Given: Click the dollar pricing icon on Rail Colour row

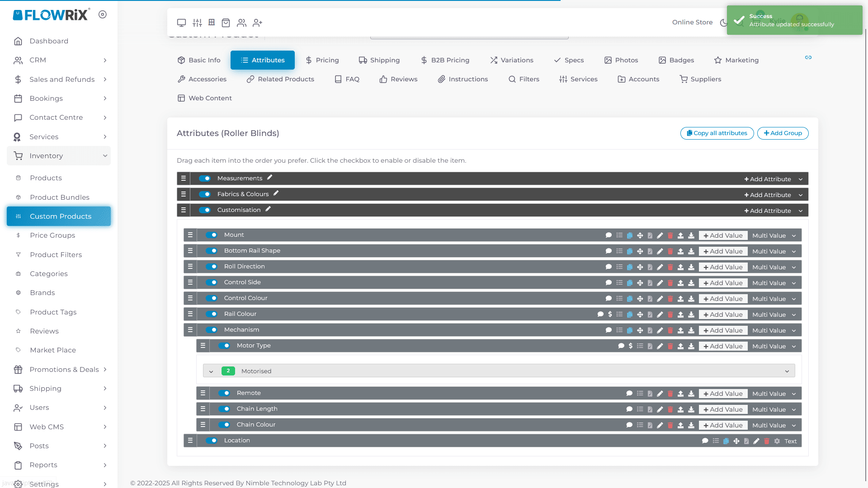Looking at the screenshot, I should click(x=610, y=314).
